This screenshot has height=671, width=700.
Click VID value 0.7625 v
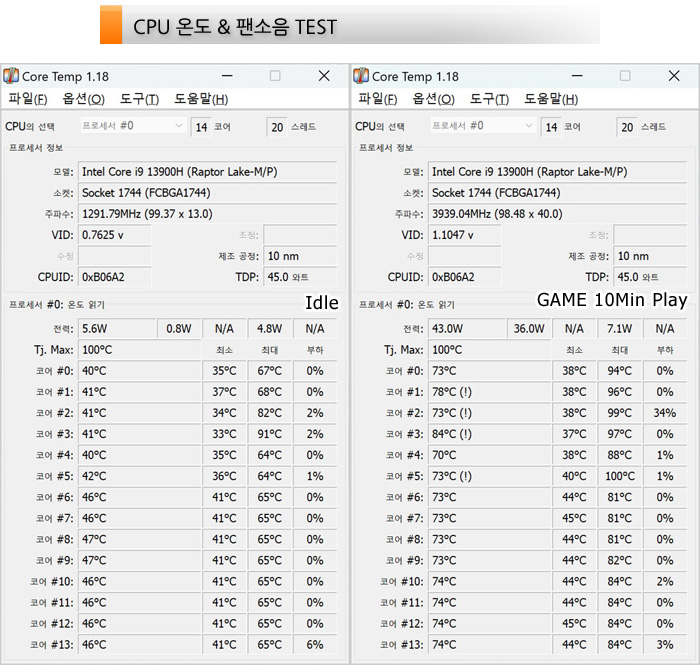pyautogui.click(x=115, y=235)
